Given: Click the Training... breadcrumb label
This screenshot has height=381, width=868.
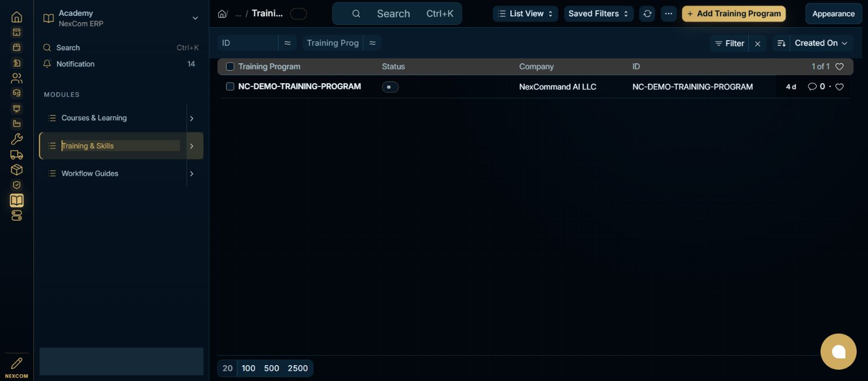Looking at the screenshot, I should click(267, 13).
